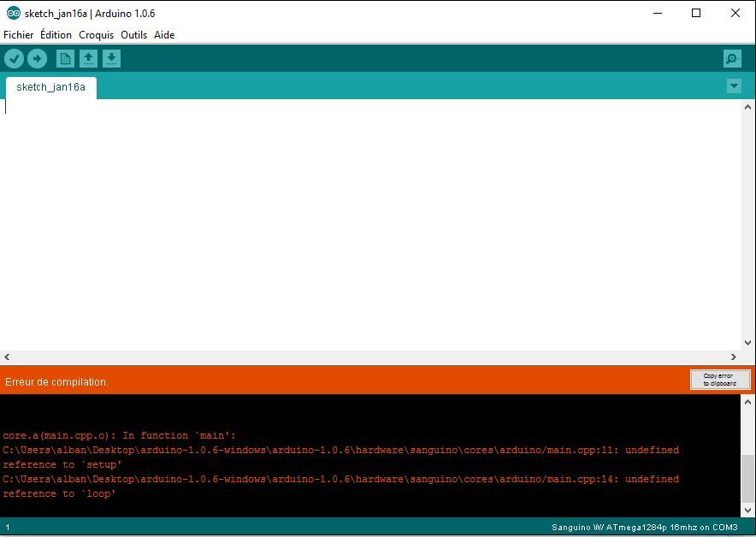Click the 'Sanguino W/ ATmega1284p 16mhz on COM3' status text
756x537 pixels.
click(645, 528)
